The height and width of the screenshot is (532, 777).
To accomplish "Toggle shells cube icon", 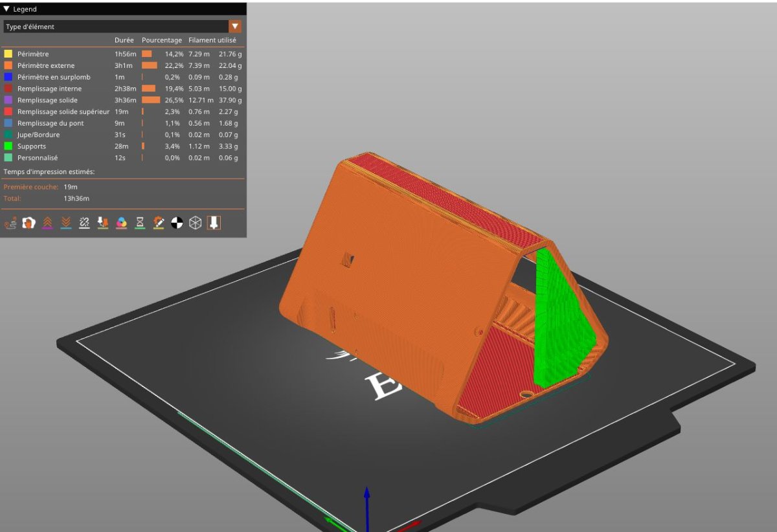I will 195,223.
